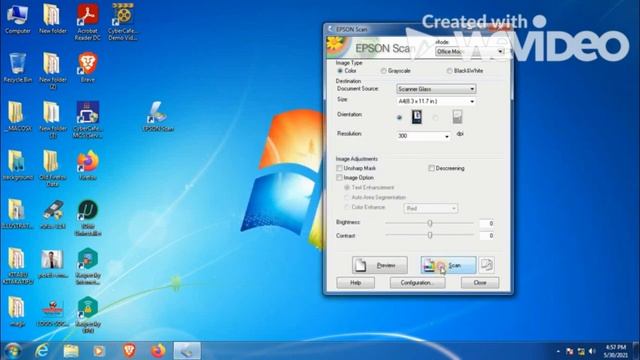This screenshot has height=360, width=640.
Task: Open the Resolution dropdown showing 300
Action: click(423, 136)
